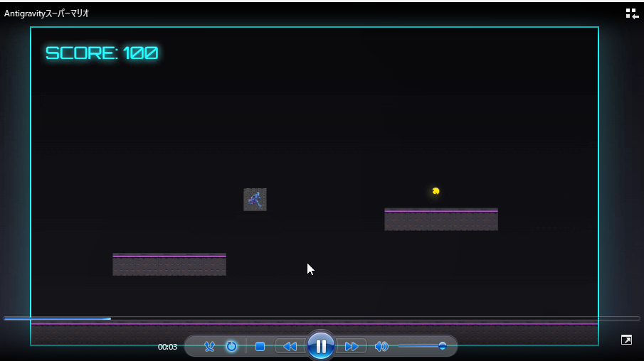The width and height of the screenshot is (644, 361).
Task: Click the yellow coin in the video
Action: click(x=436, y=191)
